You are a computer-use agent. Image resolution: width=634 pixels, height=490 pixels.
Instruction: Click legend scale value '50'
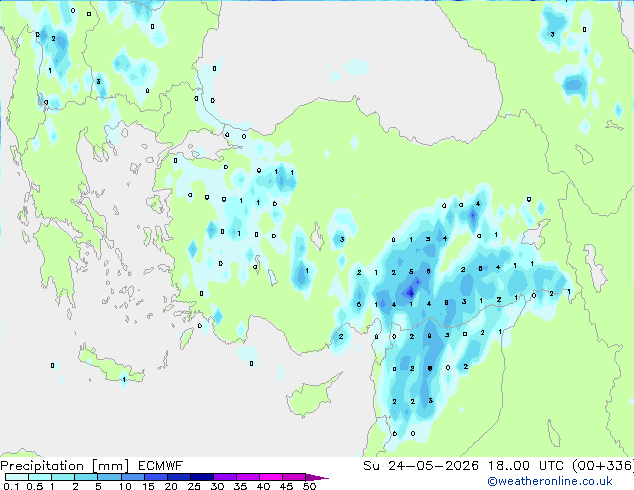(x=310, y=486)
